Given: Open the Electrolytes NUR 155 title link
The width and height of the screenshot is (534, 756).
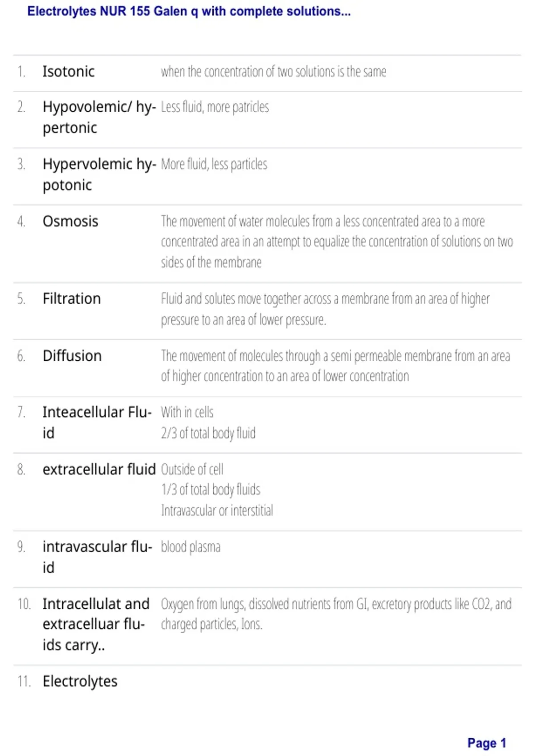Looking at the screenshot, I should pos(189,11).
